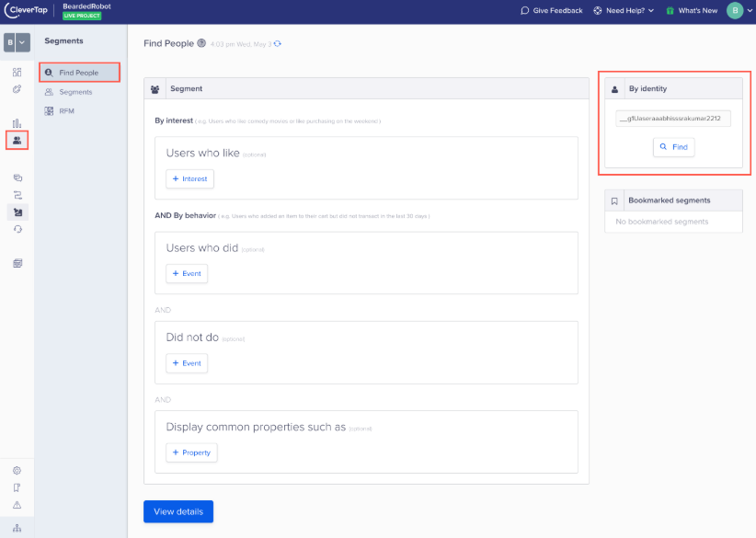Image resolution: width=756 pixels, height=538 pixels.
Task: Open the headset icon in sidebar
Action: 17,230
